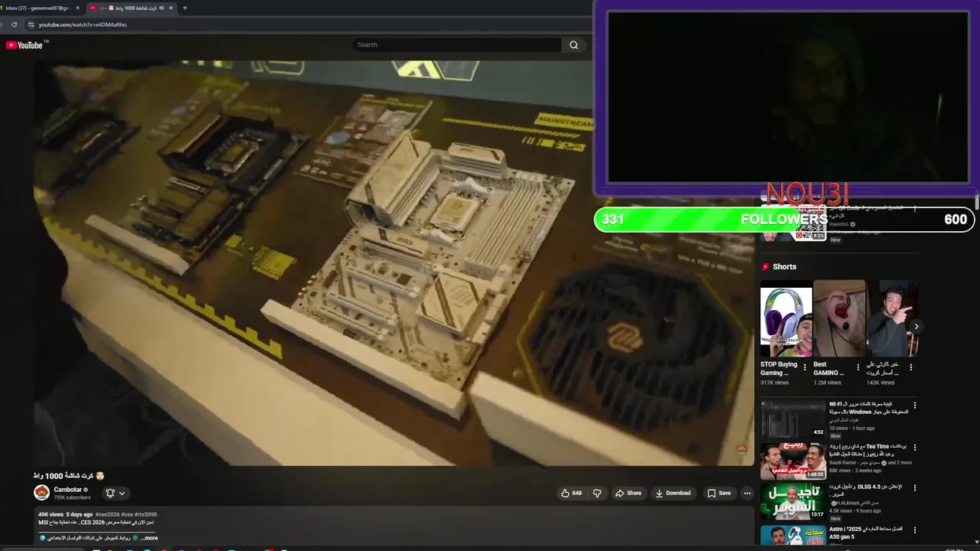Viewport: 980px width, 551px height.
Task: Open options menu for the Tea Time video
Action: click(914, 447)
